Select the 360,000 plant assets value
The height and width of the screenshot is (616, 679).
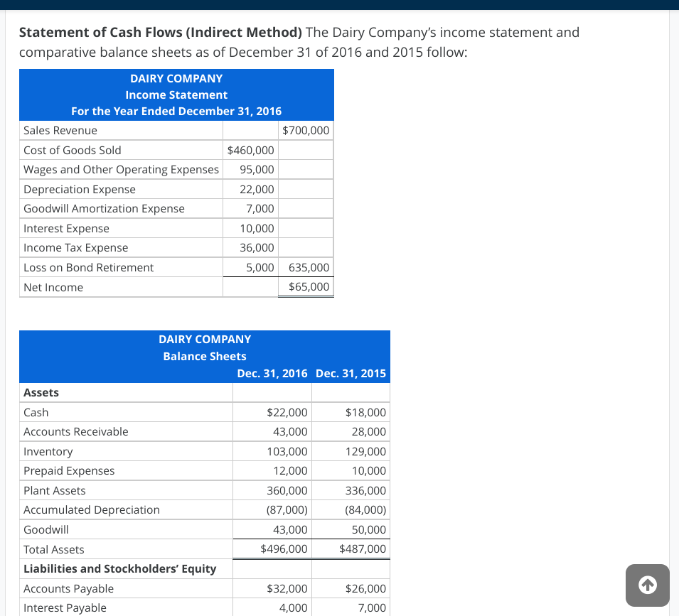coord(287,490)
